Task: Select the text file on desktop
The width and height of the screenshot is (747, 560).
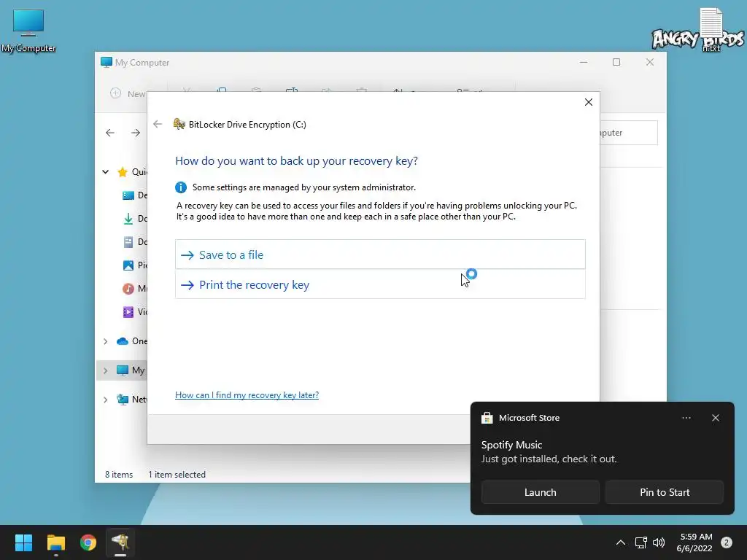Action: [x=711, y=29]
